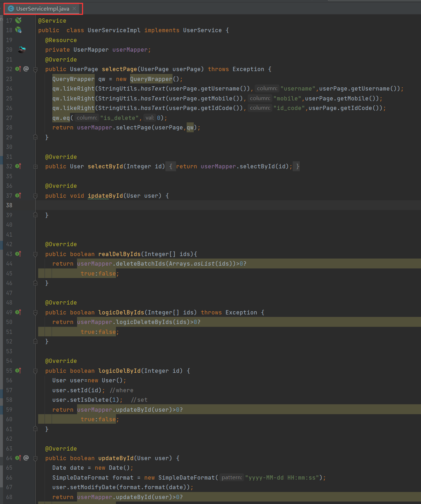The image size is (421, 504).
Task: Click the implements-method gutter icon for logicDelById
Action: 18,371
